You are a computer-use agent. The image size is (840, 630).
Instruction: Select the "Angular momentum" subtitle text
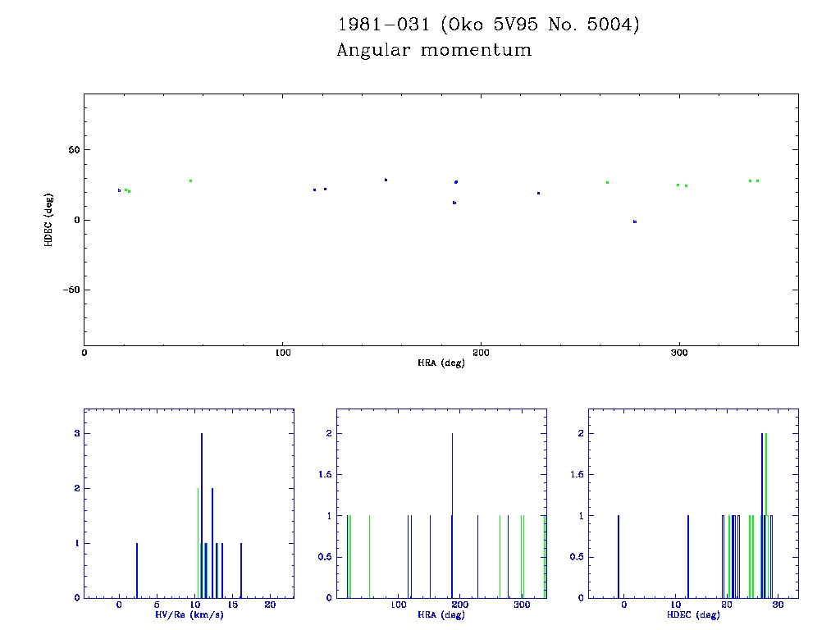coord(434,51)
